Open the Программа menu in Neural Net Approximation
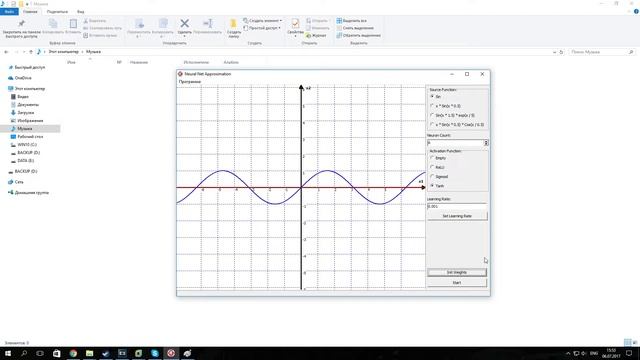 pyautogui.click(x=190, y=82)
